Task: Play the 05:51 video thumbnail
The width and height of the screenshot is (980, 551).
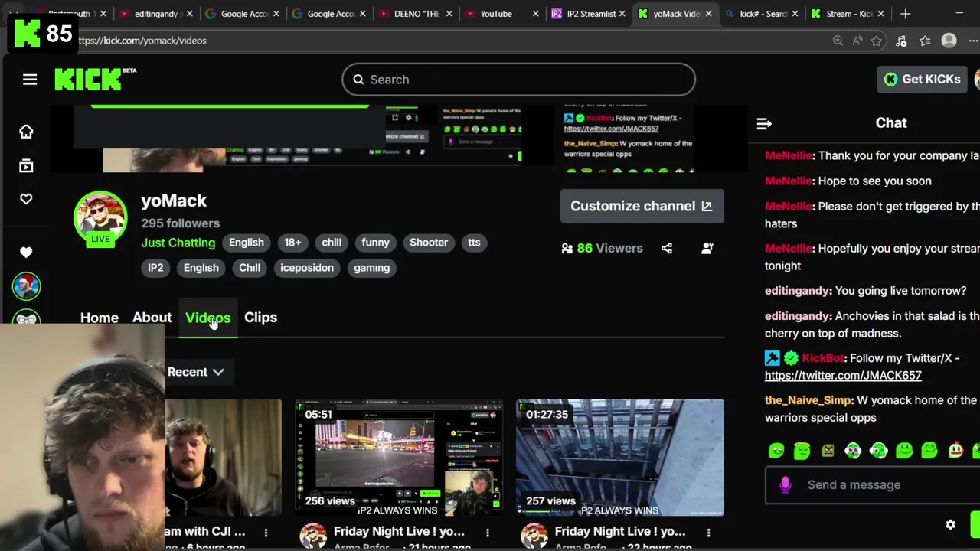Action: (x=399, y=458)
